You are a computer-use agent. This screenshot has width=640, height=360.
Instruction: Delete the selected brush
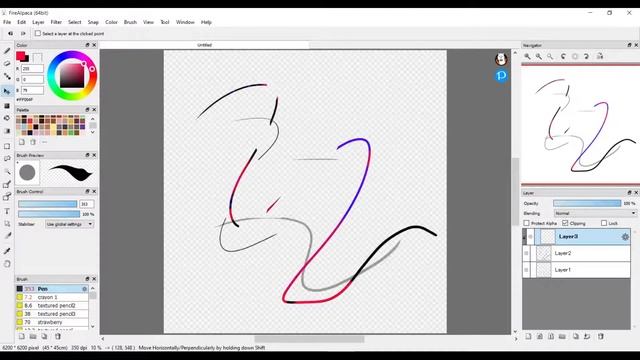pos(58,336)
